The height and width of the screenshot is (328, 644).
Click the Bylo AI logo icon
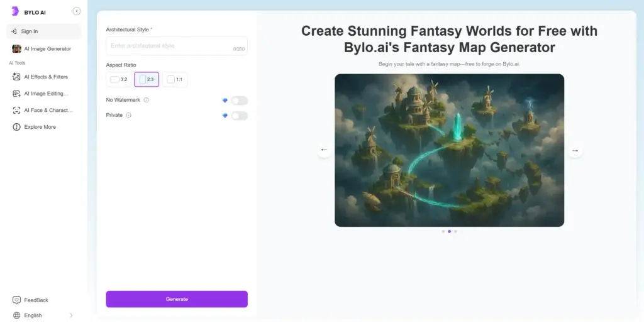click(x=15, y=11)
